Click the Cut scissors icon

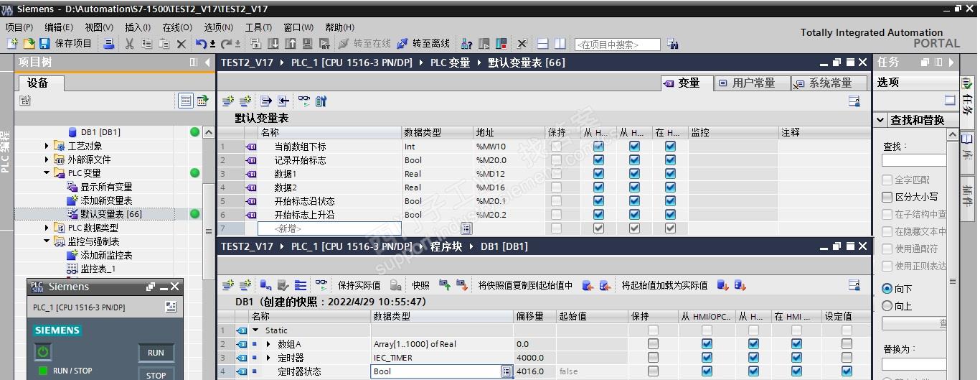(x=130, y=43)
